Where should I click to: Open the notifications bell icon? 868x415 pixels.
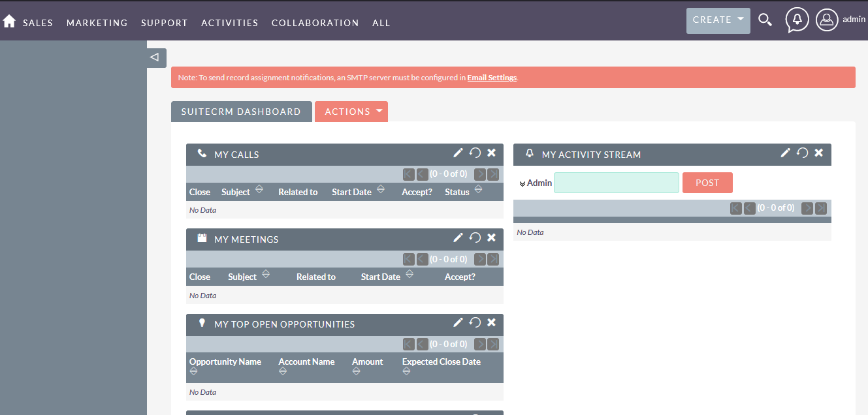[797, 20]
